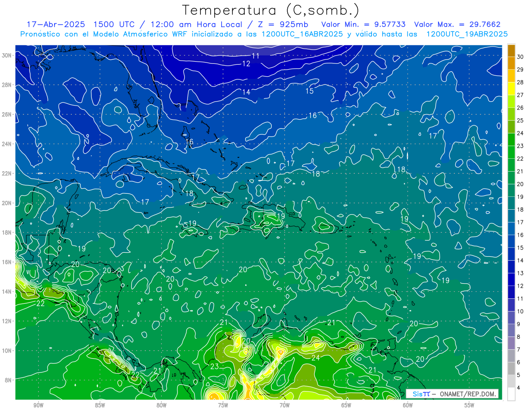The height and width of the screenshot is (411, 532).
Task: Click the "85W" longitude axis label
Action: (100, 405)
